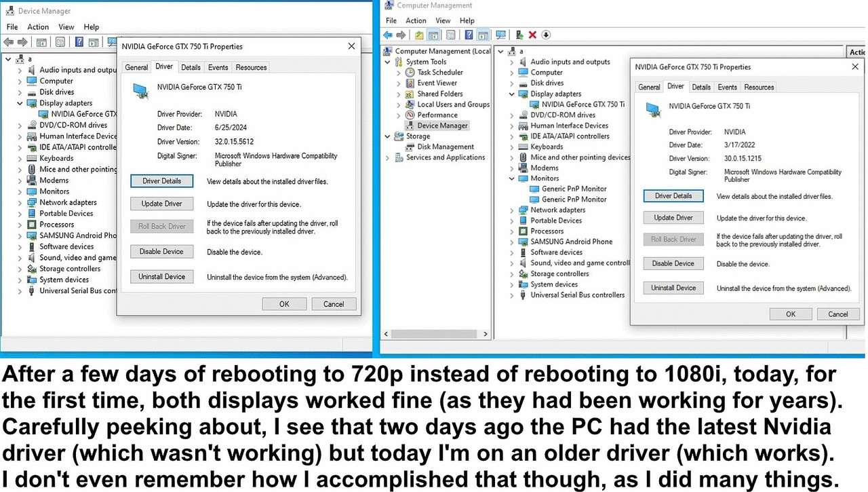Image resolution: width=868 pixels, height=492 pixels.
Task: Select SAMSUNG Android Phone in Computer Management
Action: (572, 242)
